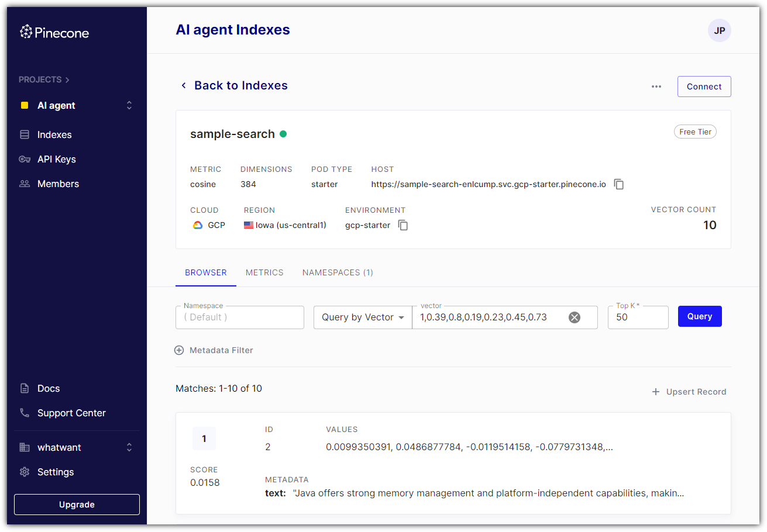This screenshot has height=532, width=767.
Task: Run the Query button
Action: tap(700, 316)
